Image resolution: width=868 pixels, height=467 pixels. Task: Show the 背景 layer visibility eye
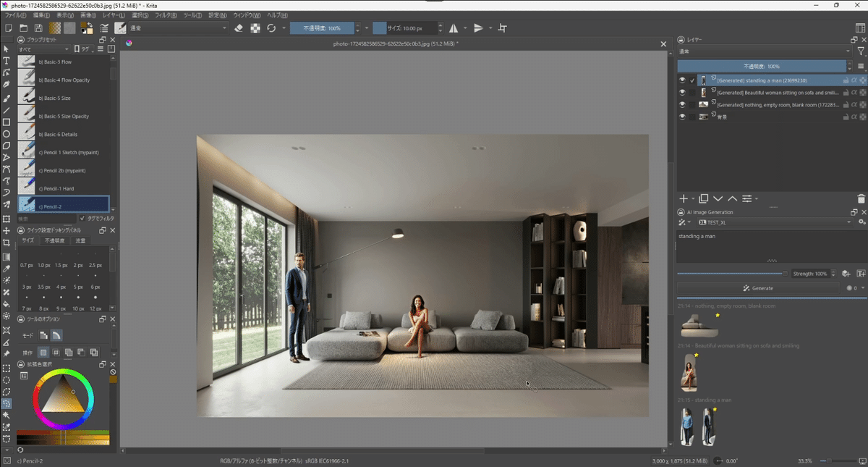tap(683, 117)
